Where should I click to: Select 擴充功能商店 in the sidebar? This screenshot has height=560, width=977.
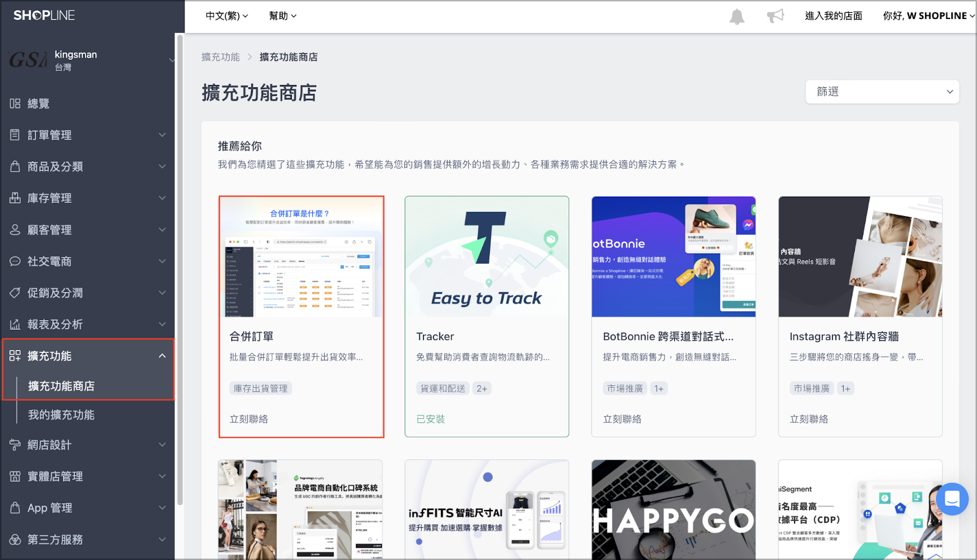click(x=61, y=386)
